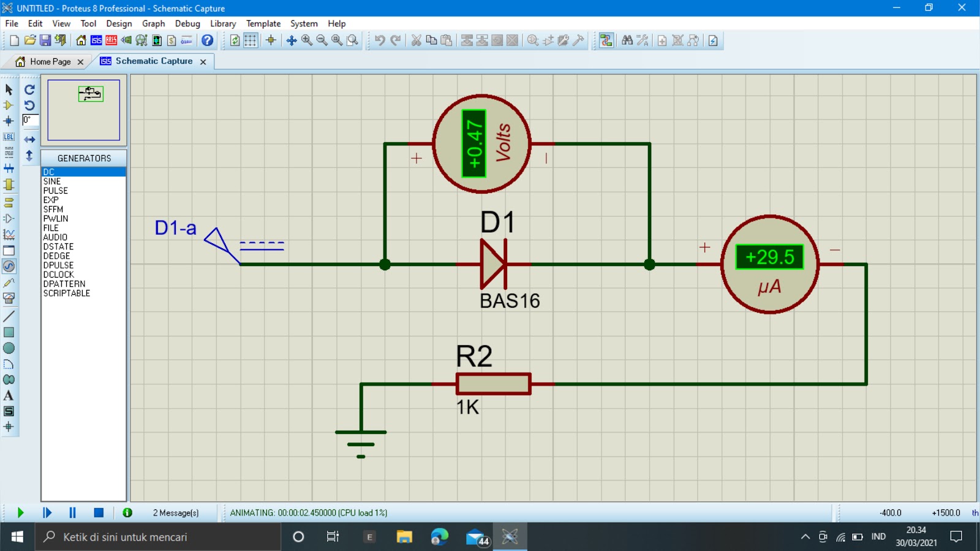Click the Cut scissors icon

coord(416,40)
